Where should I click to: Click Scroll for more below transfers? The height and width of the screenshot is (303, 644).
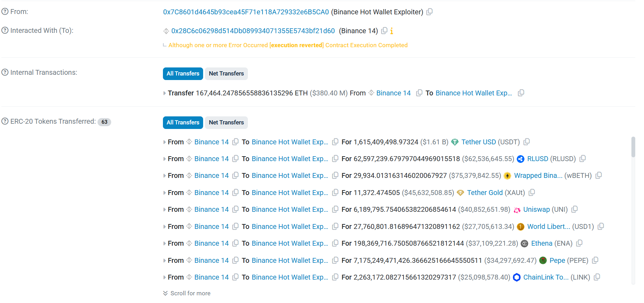(x=187, y=293)
